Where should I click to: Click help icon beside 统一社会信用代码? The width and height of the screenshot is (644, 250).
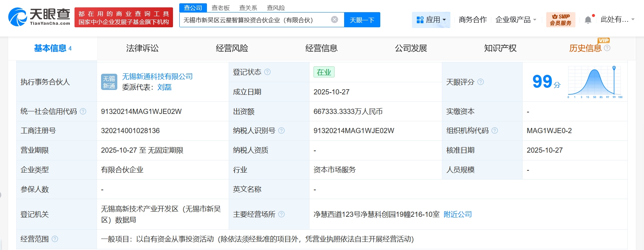(x=83, y=111)
